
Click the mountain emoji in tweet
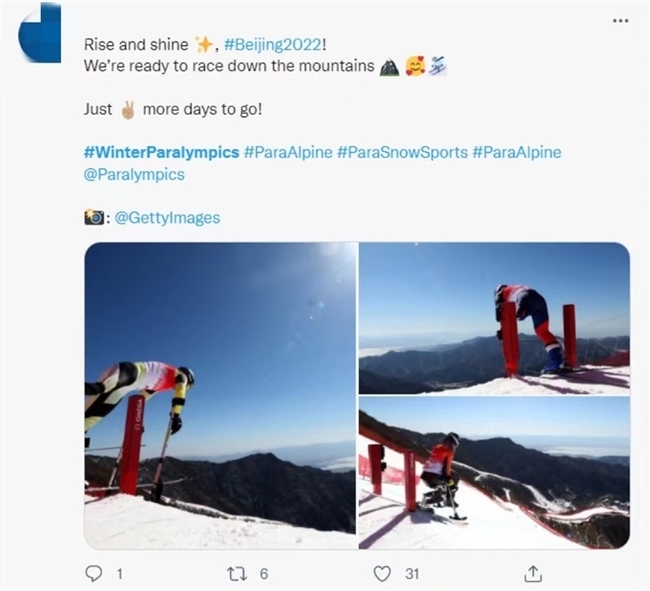[390, 67]
